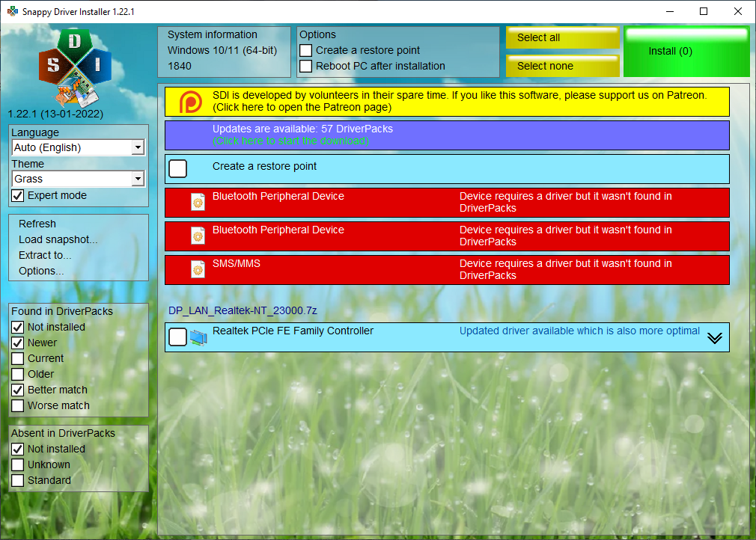Click the Select none button
756x540 pixels.
click(563, 66)
